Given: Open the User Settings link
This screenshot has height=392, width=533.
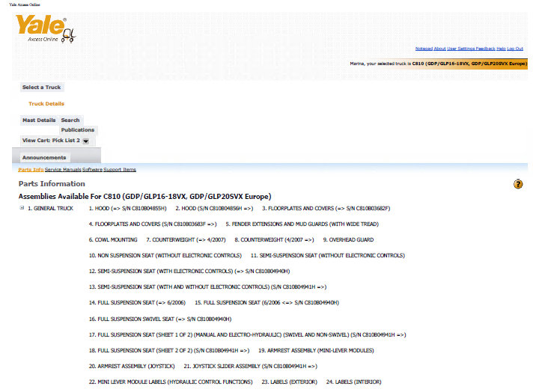Looking at the screenshot, I should tap(460, 49).
